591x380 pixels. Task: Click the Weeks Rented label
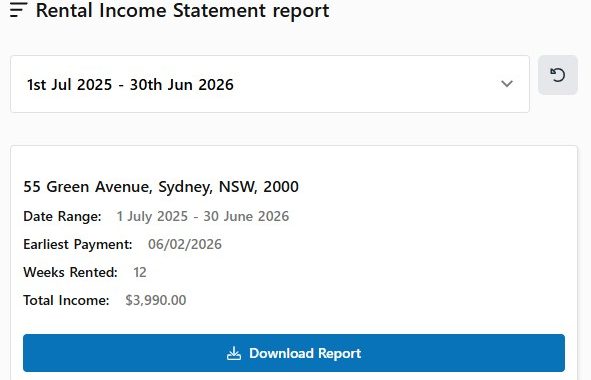point(70,272)
